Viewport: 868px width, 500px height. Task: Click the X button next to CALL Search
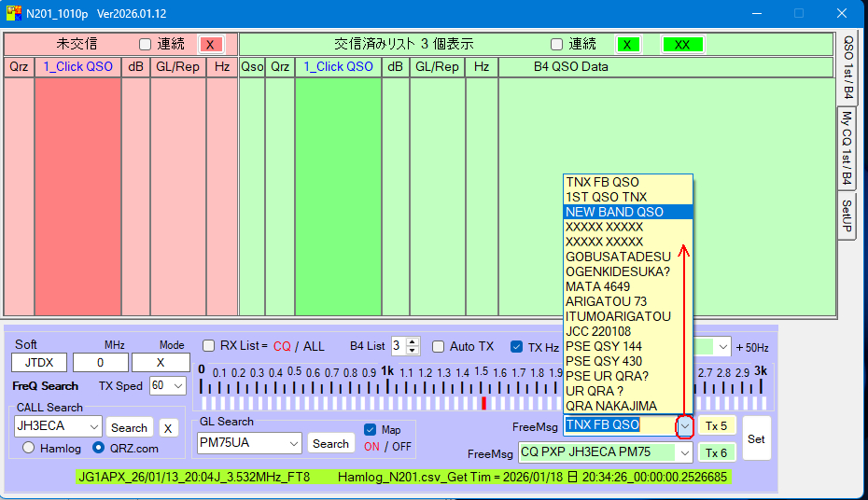click(x=166, y=428)
